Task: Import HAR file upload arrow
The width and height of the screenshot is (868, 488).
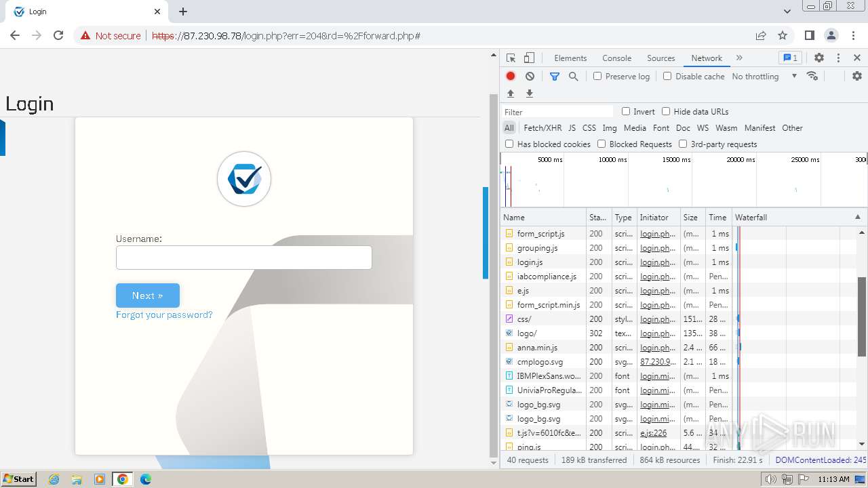Action: pos(511,94)
